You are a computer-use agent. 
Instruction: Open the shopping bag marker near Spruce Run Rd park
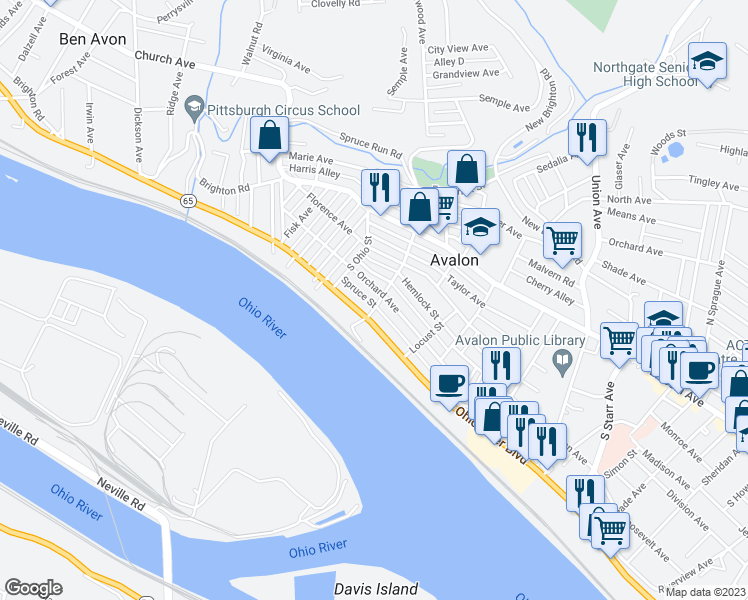(467, 172)
